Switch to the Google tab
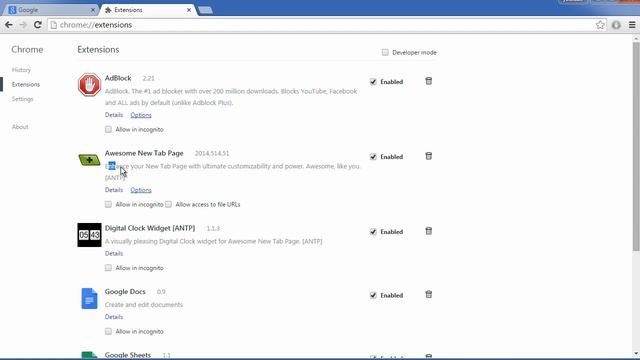This screenshot has width=640, height=360. click(51, 10)
